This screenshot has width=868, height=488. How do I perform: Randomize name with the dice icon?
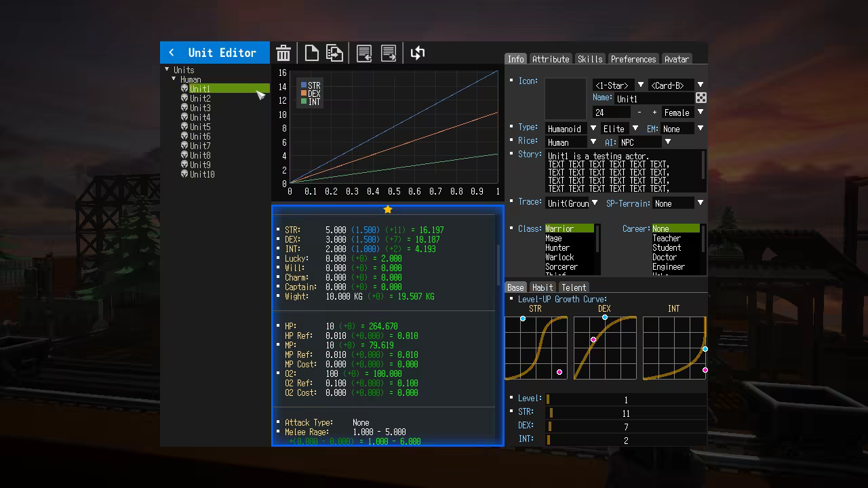click(x=701, y=98)
